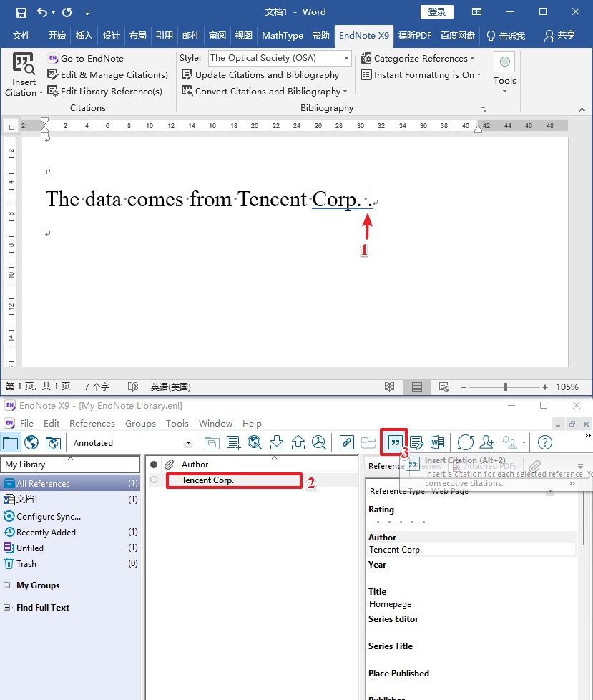Click the 共享 share button

point(559,36)
